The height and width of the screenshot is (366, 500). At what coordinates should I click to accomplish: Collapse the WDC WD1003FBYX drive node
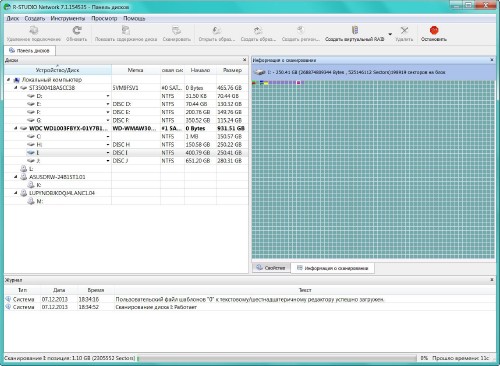(x=16, y=128)
